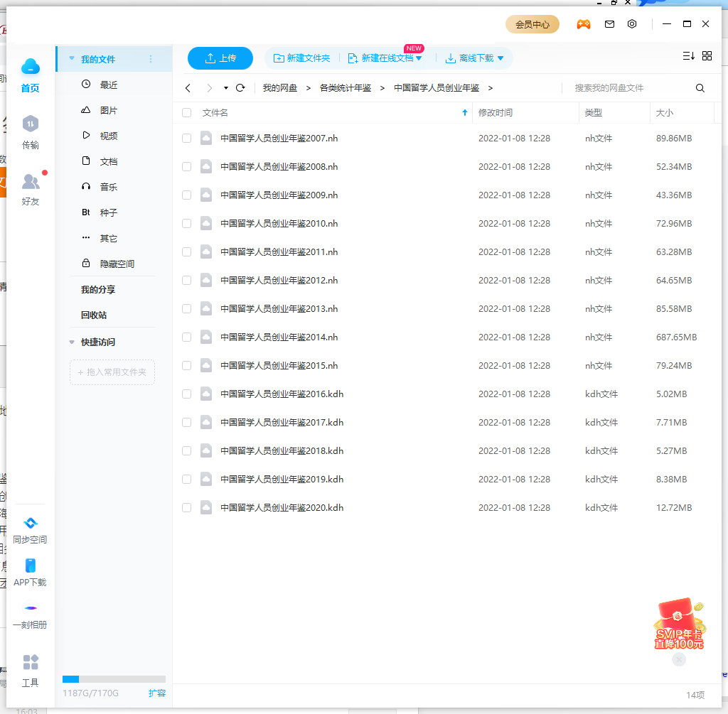Click 新建文件夹 new folder button
This screenshot has width=728, height=714.
click(301, 58)
